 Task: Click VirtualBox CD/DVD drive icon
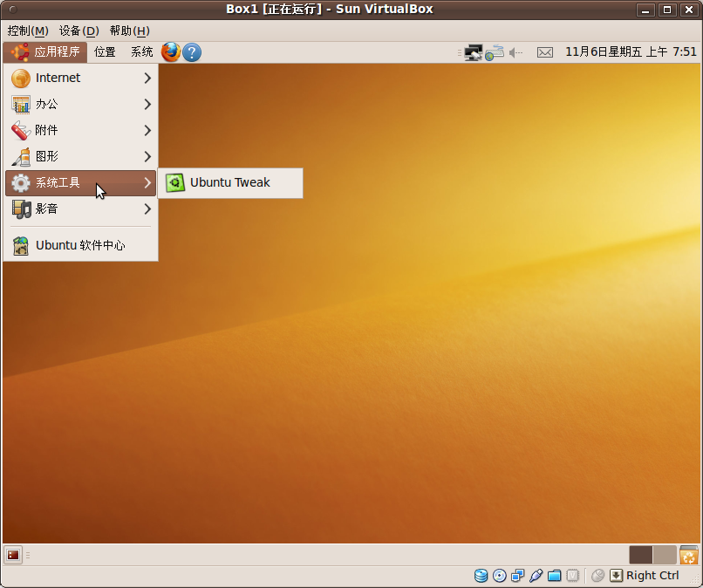pos(500,576)
